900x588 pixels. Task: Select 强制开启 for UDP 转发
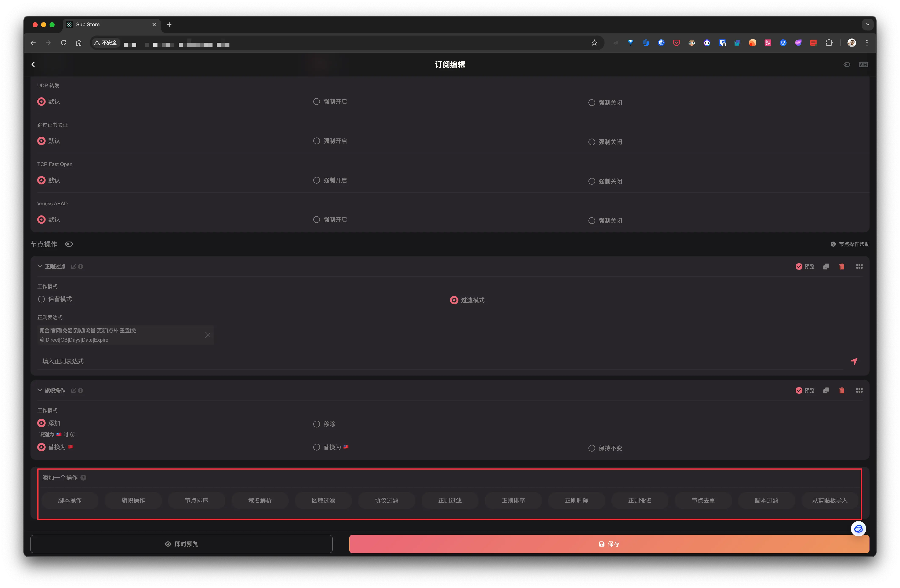tap(316, 102)
